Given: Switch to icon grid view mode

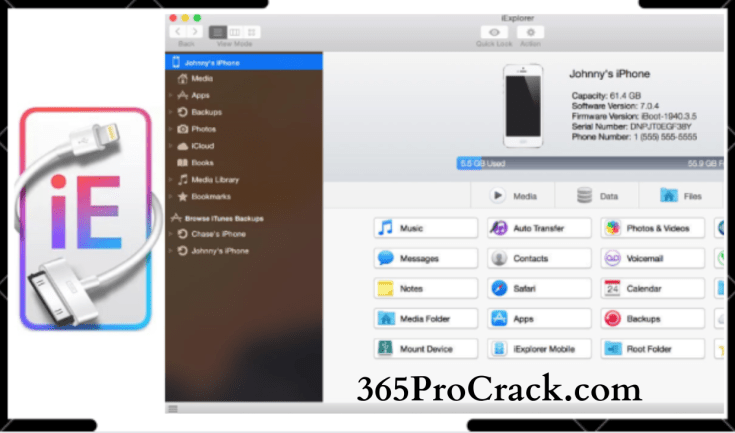Looking at the screenshot, I should (252, 32).
